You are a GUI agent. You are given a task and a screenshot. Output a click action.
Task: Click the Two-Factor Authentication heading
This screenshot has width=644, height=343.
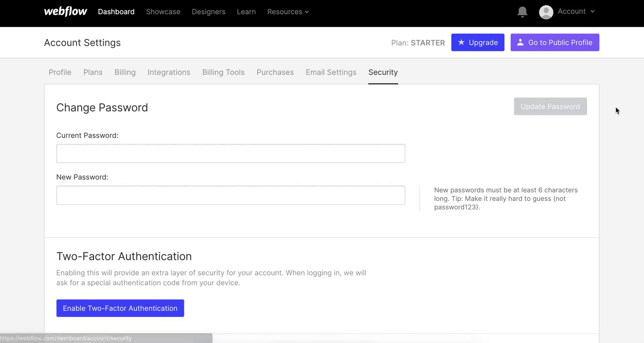pos(124,256)
